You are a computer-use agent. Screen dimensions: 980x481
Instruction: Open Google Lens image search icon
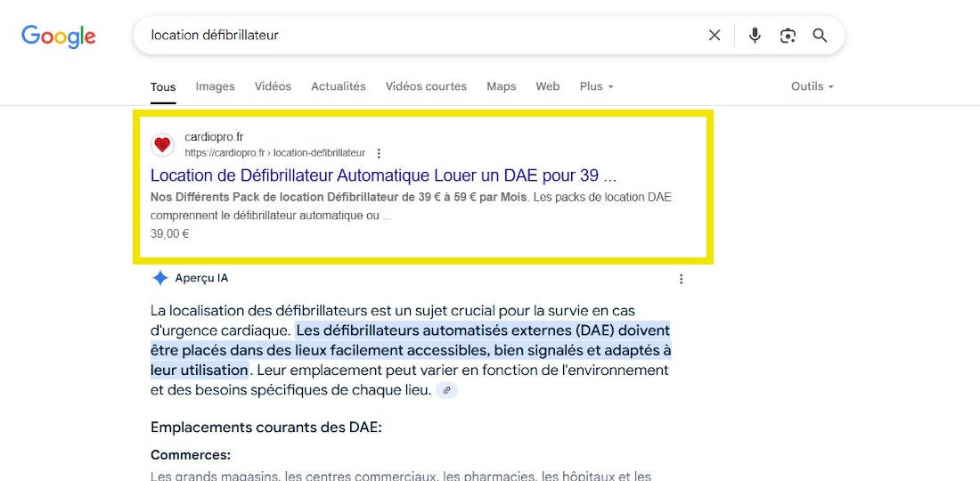788,36
